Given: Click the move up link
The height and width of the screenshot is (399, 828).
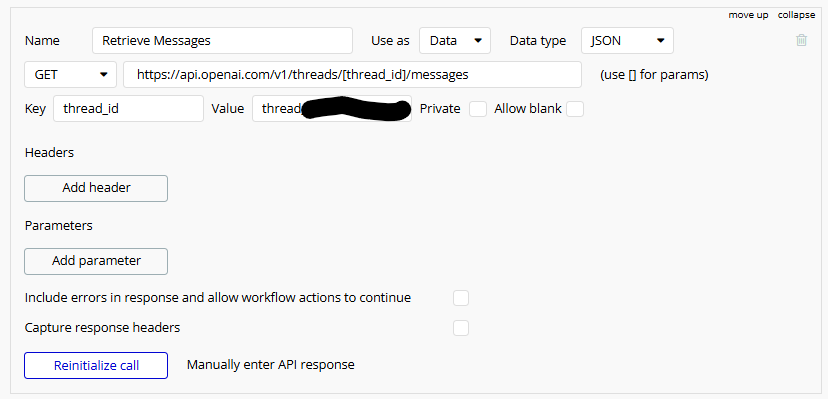Looking at the screenshot, I should click(748, 15).
